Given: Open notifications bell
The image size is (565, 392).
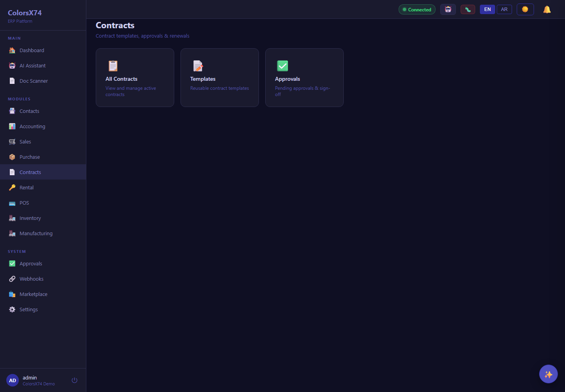Looking at the screenshot, I should point(547,9).
